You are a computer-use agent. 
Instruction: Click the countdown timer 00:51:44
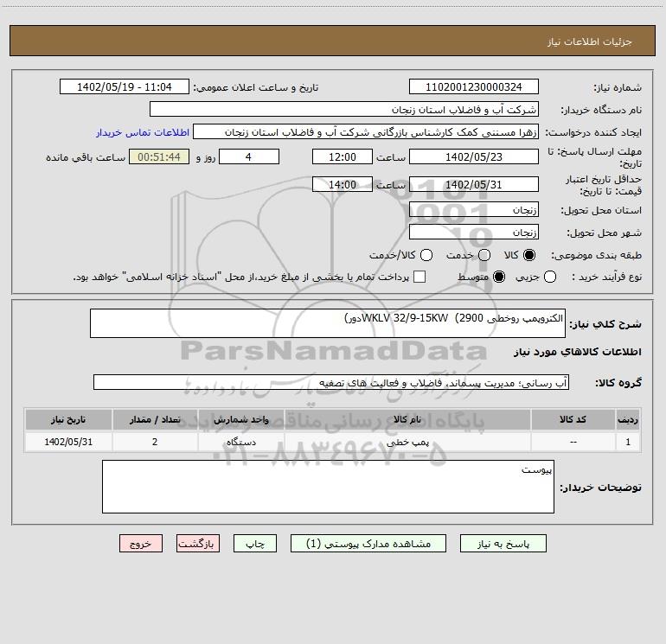159,156
